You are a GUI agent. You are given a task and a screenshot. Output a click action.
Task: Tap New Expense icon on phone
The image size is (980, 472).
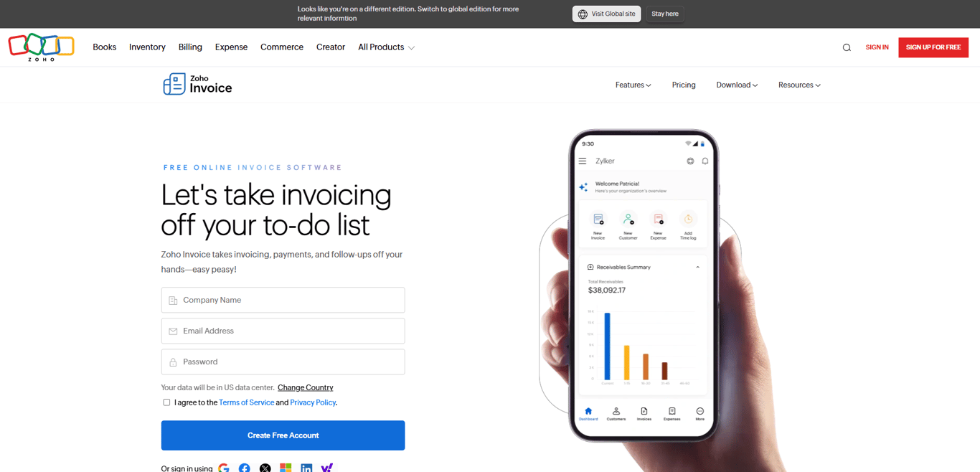coord(658,220)
